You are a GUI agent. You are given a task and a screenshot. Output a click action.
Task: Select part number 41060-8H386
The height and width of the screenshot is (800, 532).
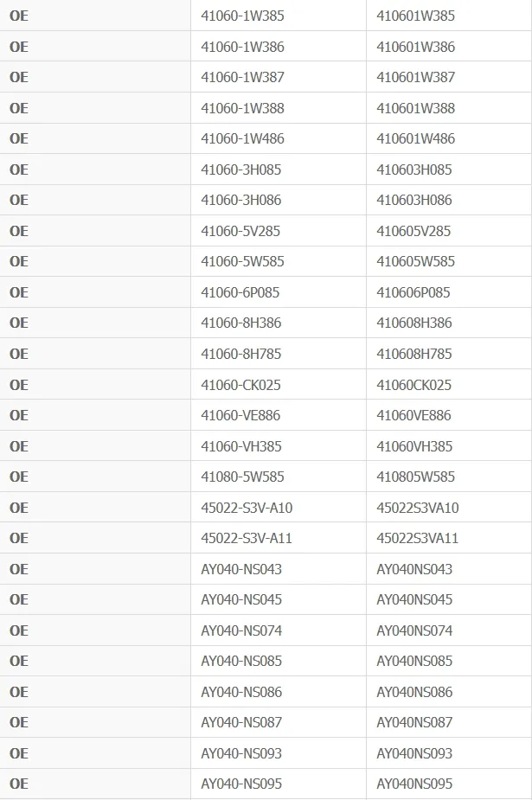tap(240, 323)
